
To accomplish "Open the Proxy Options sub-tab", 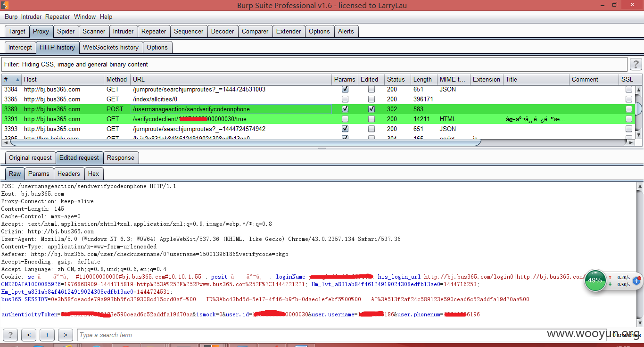I will (x=157, y=47).
